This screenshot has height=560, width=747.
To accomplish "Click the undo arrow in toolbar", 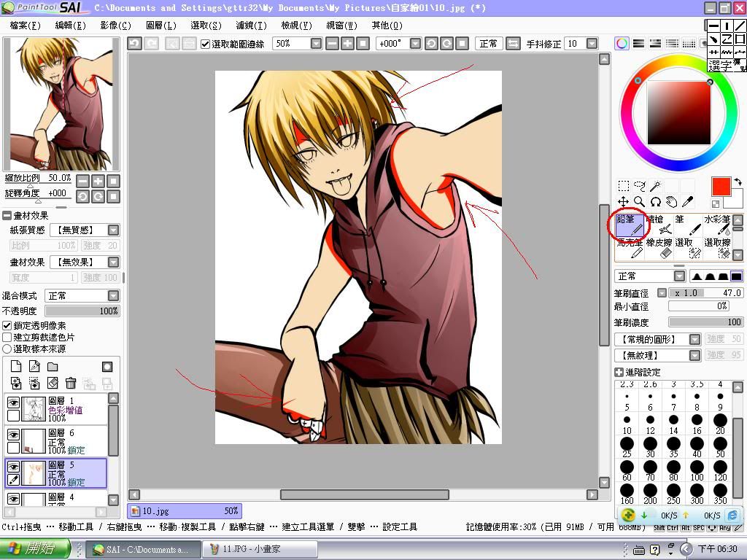I will point(134,43).
